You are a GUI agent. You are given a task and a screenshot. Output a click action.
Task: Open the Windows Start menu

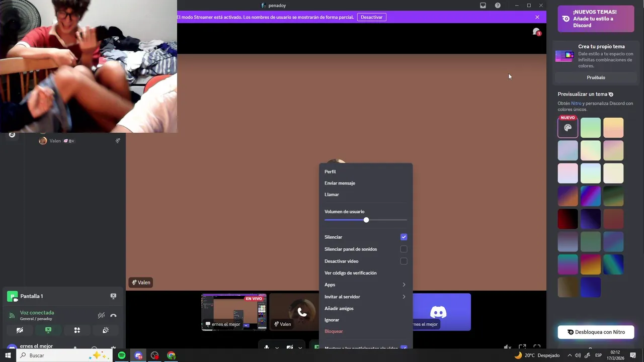[8, 355]
